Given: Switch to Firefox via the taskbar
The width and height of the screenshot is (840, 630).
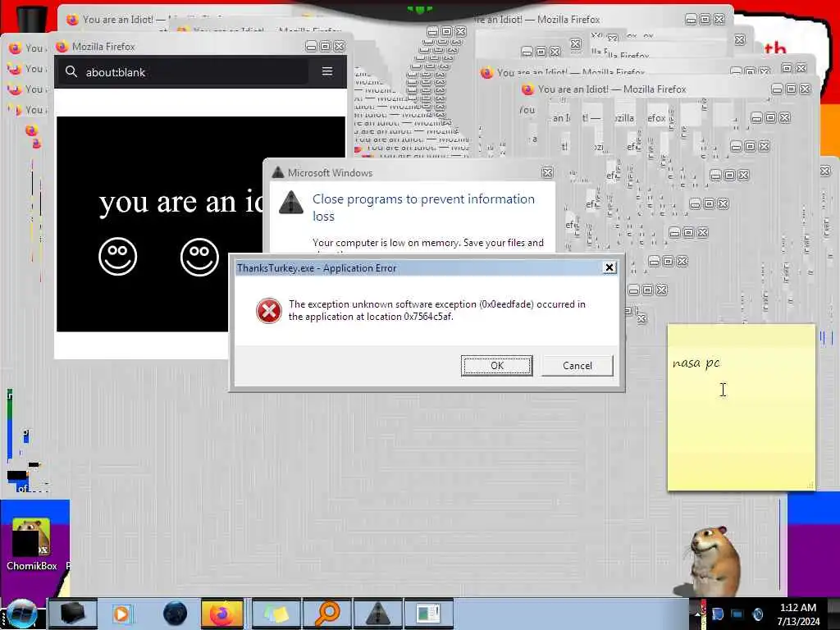Looking at the screenshot, I should coord(221,614).
